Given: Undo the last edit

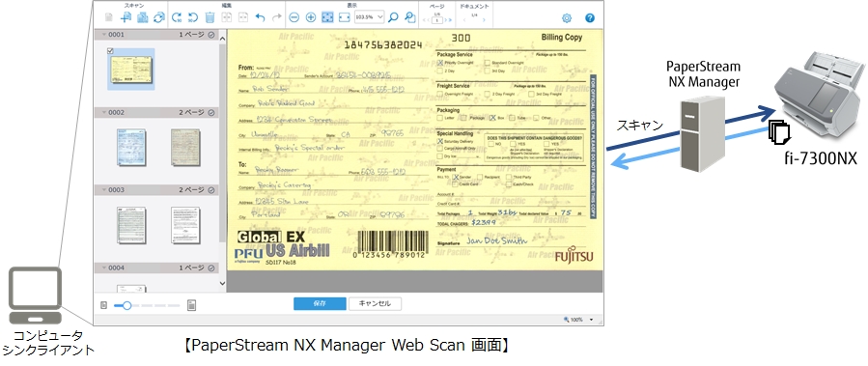Looking at the screenshot, I should coord(260,17).
